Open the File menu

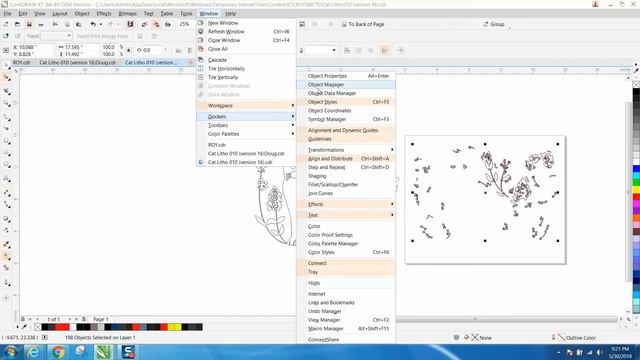point(7,13)
